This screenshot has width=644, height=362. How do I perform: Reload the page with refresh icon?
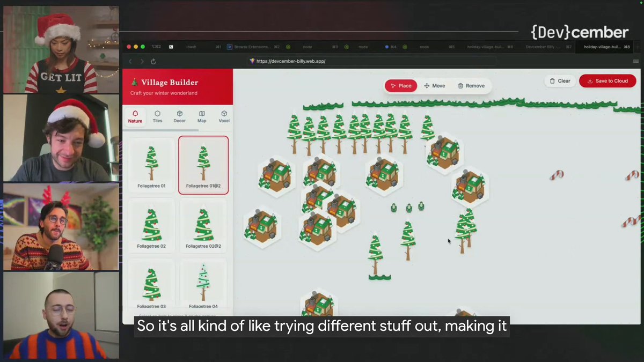click(x=153, y=61)
